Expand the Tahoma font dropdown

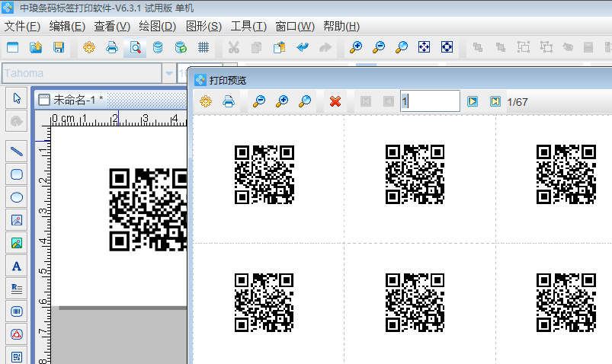pyautogui.click(x=169, y=74)
